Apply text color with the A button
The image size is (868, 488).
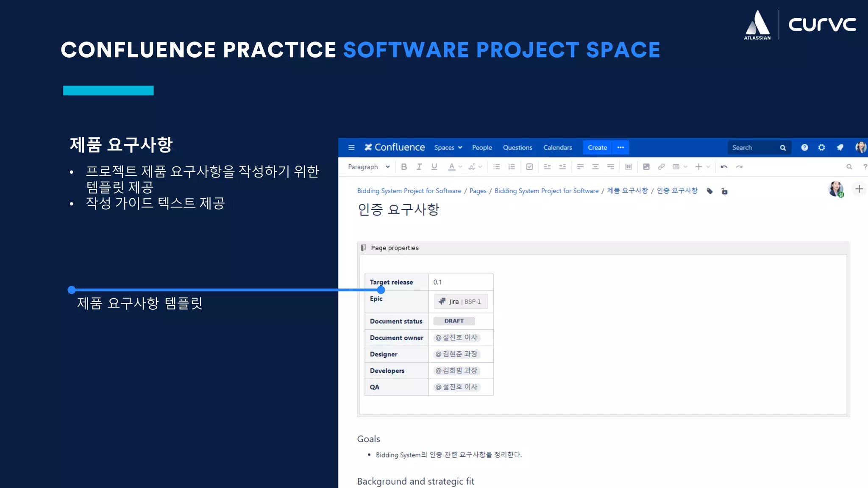coord(452,167)
